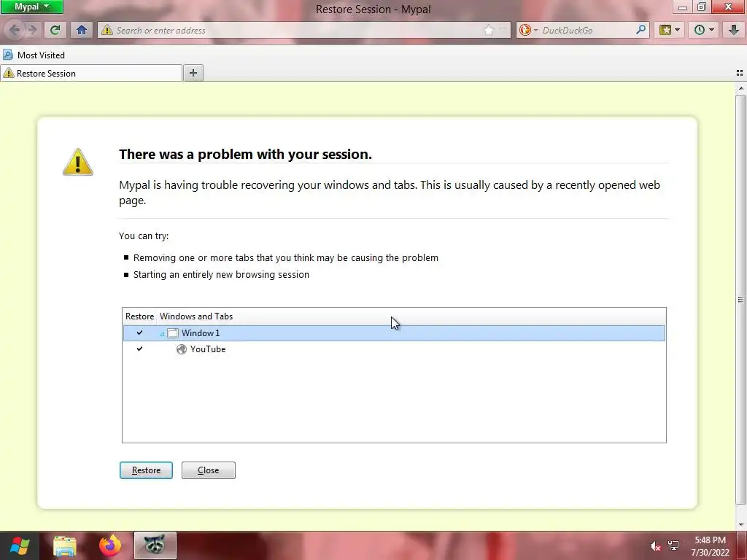Click the vertical scrollbar of the page
747x560 pixels.
pos(740,300)
